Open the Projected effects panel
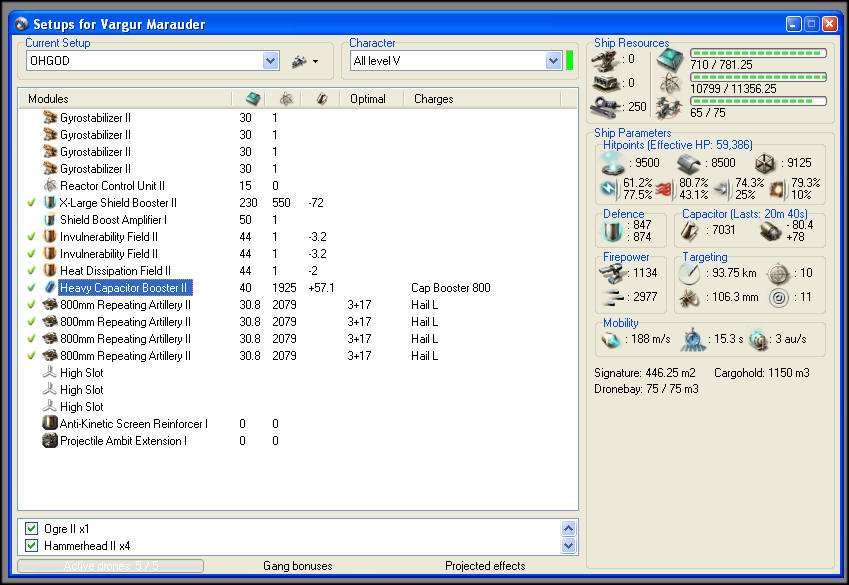 tap(485, 566)
